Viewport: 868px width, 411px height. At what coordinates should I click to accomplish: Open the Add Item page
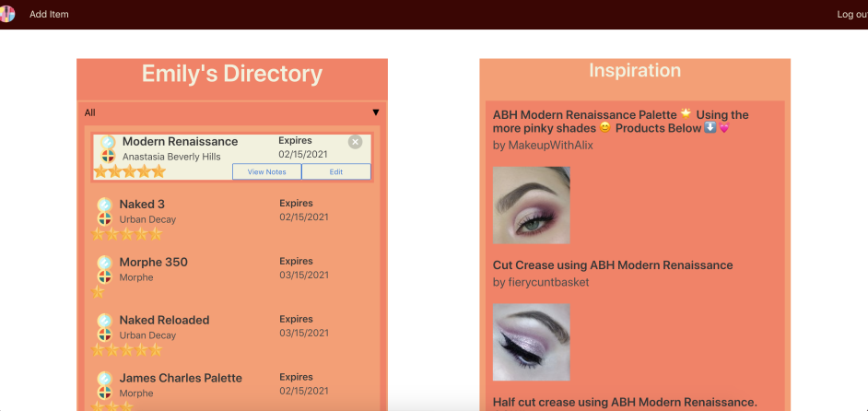point(49,15)
